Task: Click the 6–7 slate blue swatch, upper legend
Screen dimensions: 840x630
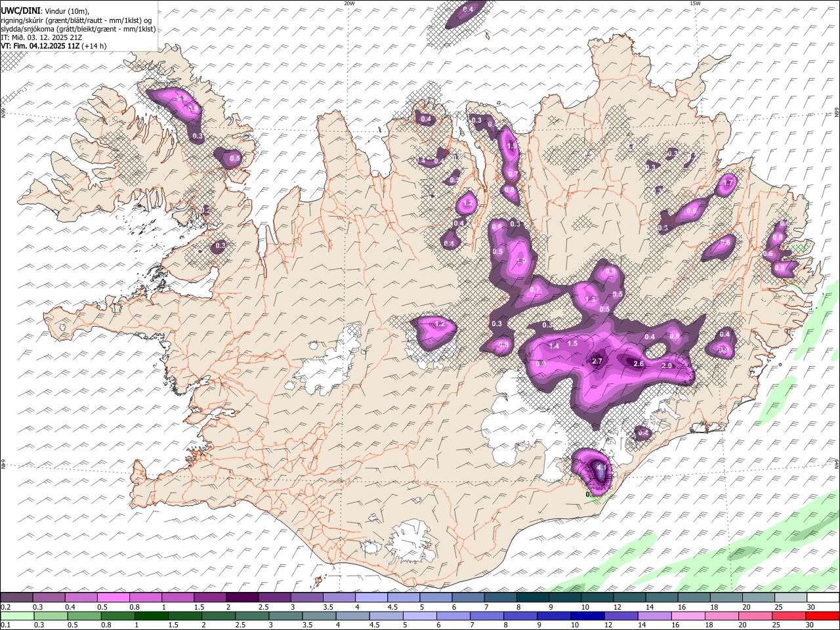Action: [x=468, y=597]
